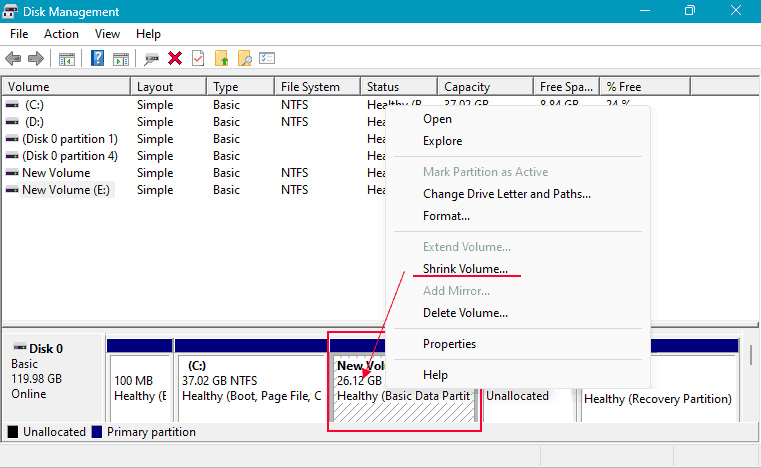Click the Show/Hide Console Tree icon
Screen dimensions: 761x468
coord(66,59)
